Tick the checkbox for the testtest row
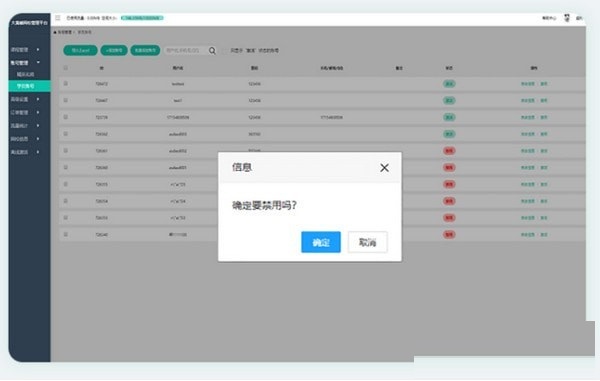This screenshot has height=381, width=600. [x=66, y=84]
